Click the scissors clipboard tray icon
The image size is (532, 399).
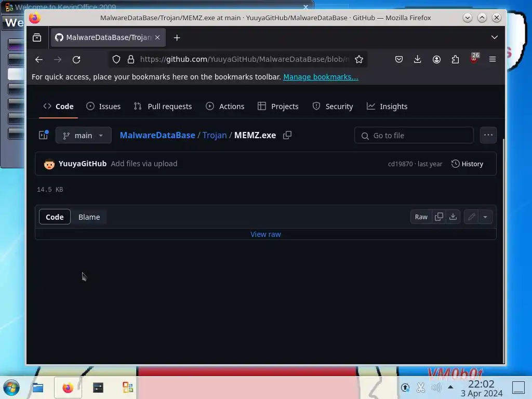tap(421, 388)
